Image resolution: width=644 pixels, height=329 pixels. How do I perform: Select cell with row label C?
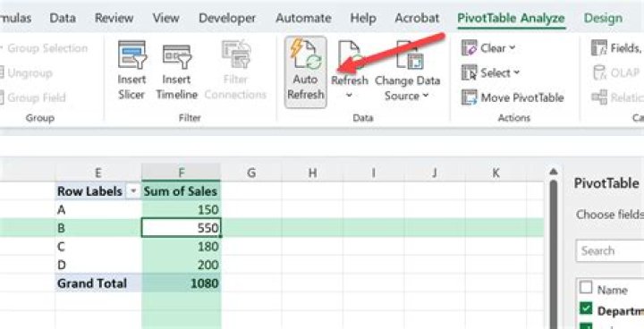coord(98,247)
